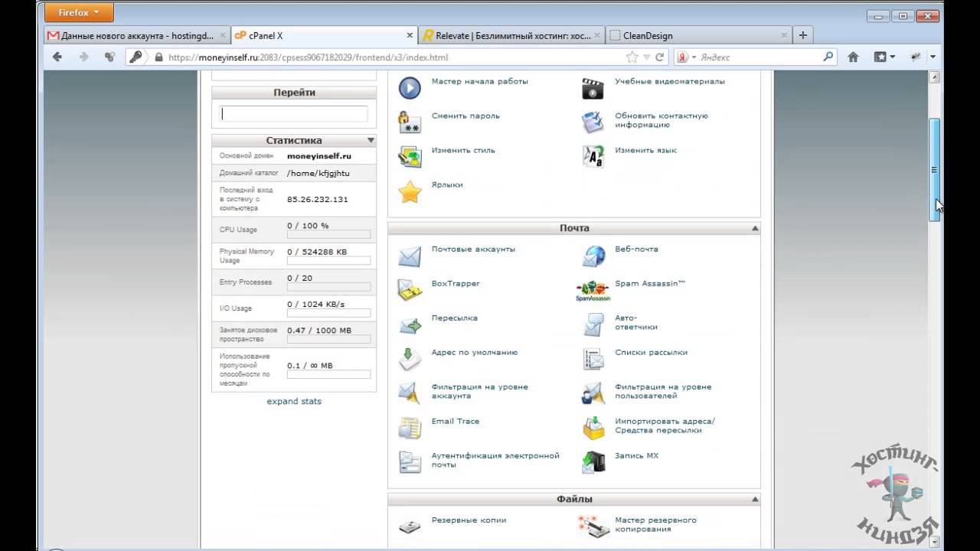This screenshot has width=980, height=551.
Task: Collapse the Статистика panel
Action: 371,140
